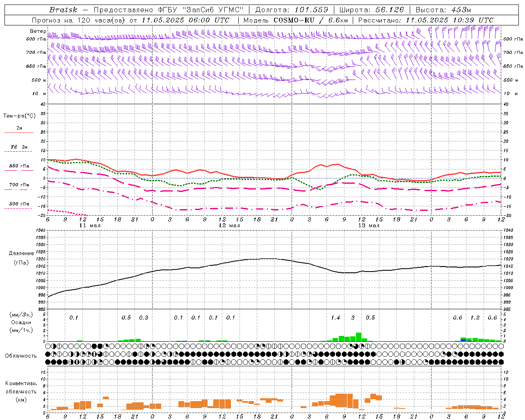Click the Долгота: 101.559 value

(292, 10)
